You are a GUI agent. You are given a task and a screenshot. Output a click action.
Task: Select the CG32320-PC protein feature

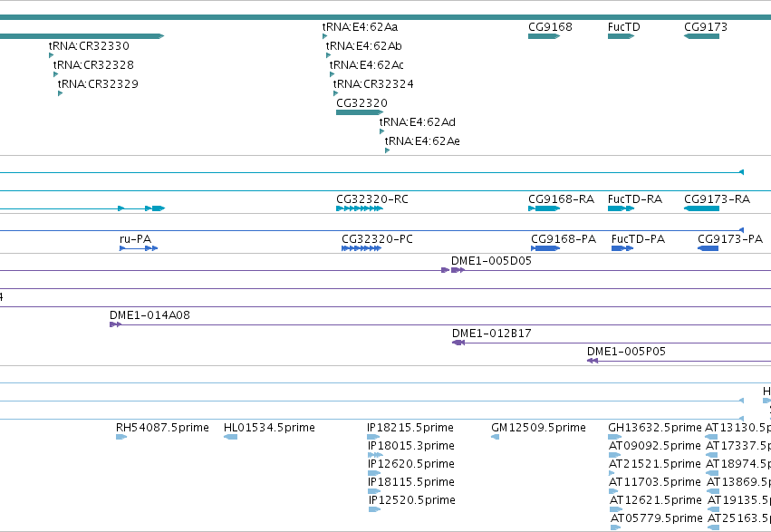coord(361,248)
